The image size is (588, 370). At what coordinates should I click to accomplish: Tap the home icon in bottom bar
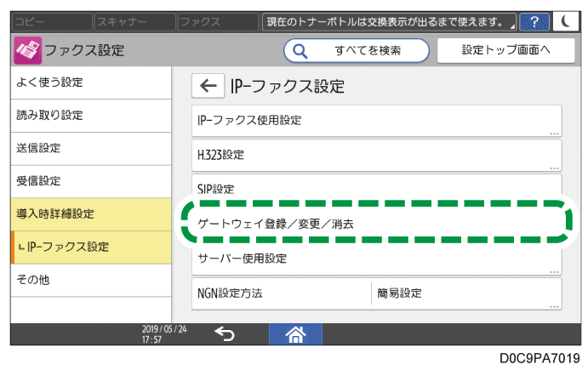tap(295, 334)
